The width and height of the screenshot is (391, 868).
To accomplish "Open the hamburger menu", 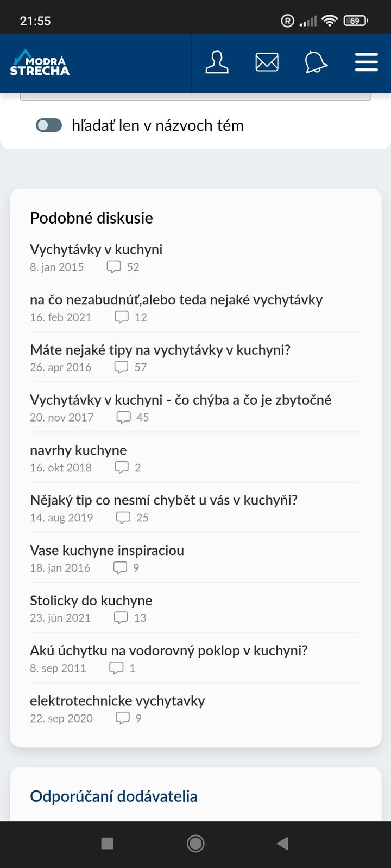I will pos(367,62).
